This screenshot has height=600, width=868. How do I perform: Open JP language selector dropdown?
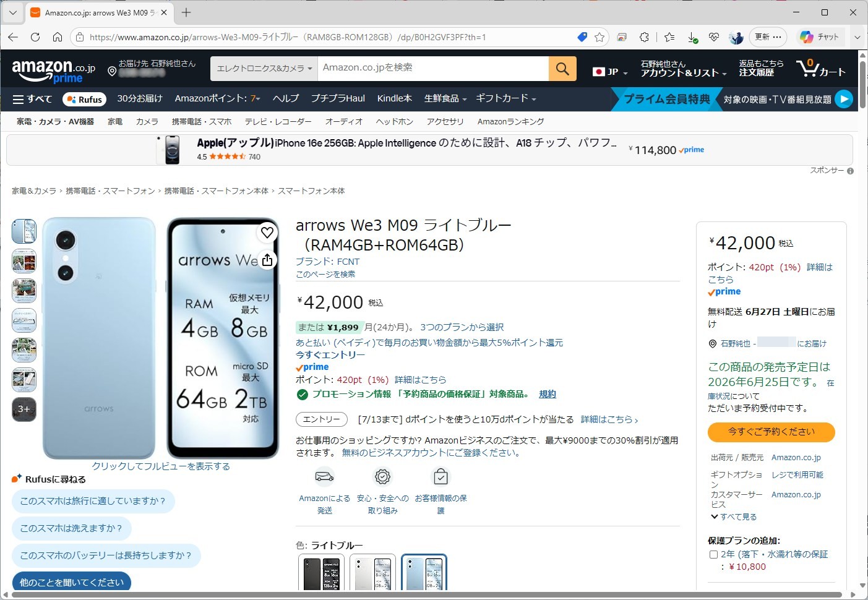[x=610, y=72]
